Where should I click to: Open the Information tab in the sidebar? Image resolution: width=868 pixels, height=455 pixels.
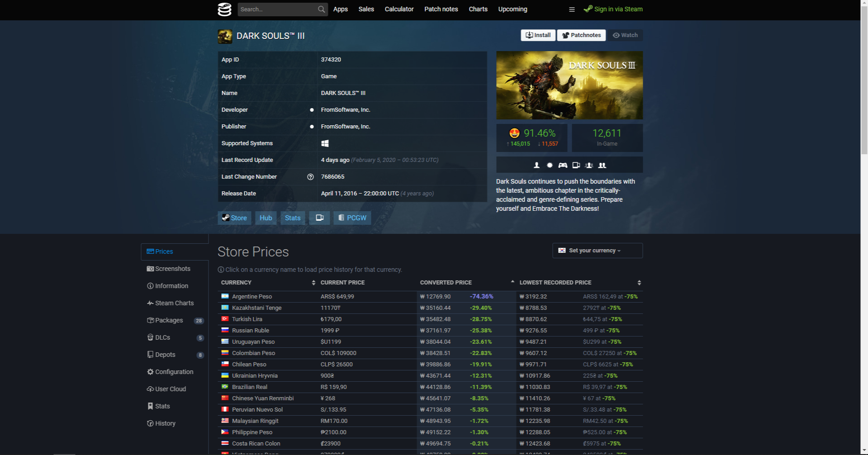tap(175, 286)
